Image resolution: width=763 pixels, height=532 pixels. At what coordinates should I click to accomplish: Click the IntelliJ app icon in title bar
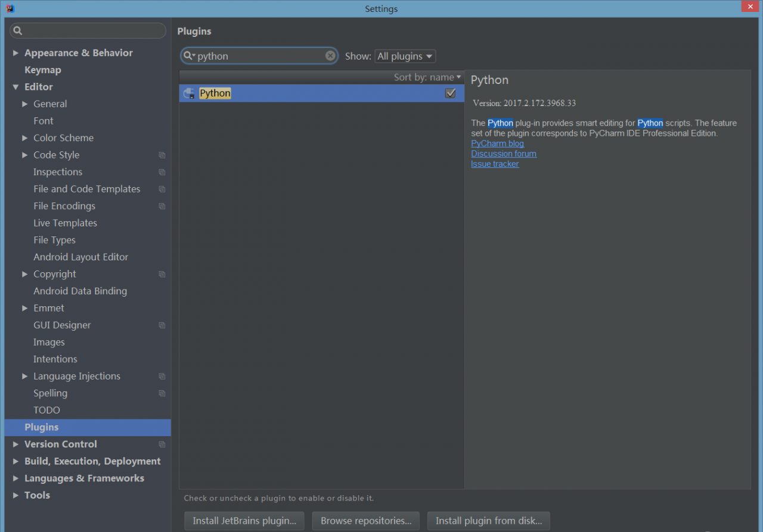coord(10,8)
